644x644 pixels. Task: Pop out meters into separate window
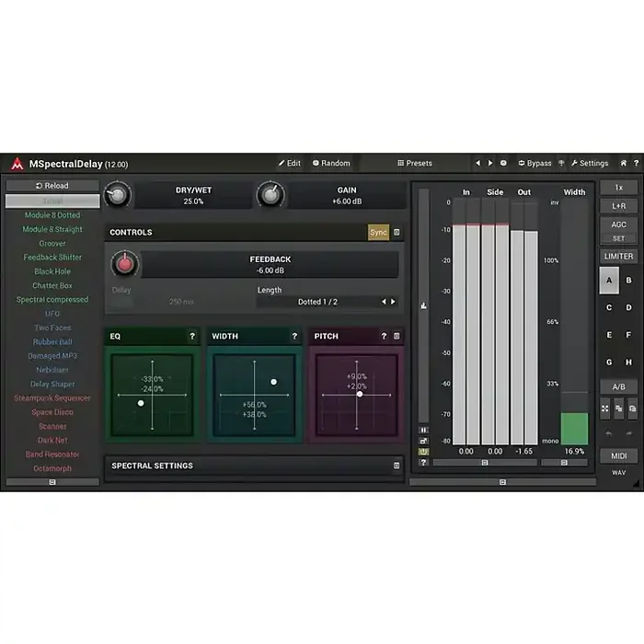(x=423, y=441)
